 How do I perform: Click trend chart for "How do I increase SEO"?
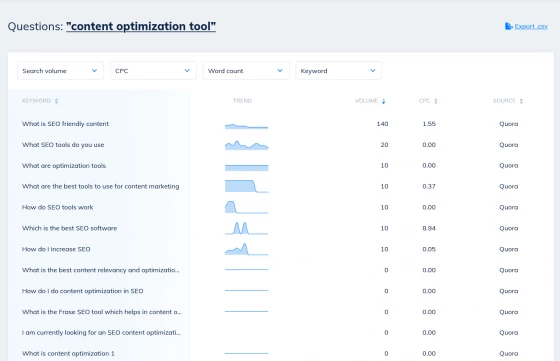[246, 249]
